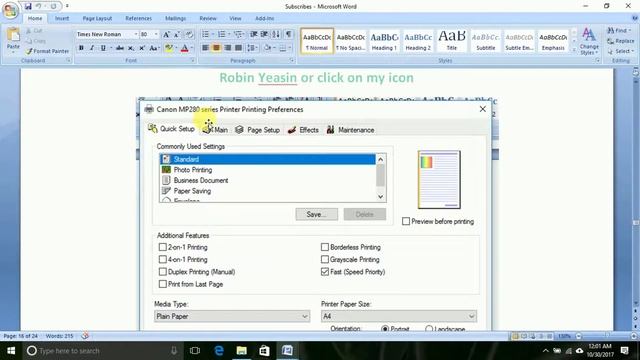Select Portrait orientation radio button
640x360 pixels.
[384, 328]
